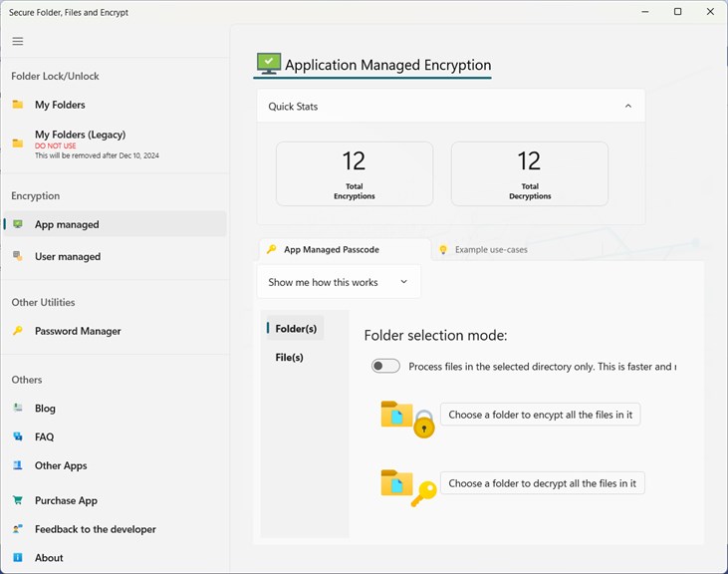Image resolution: width=728 pixels, height=574 pixels.
Task: Open the hamburger navigation menu
Action: click(x=18, y=41)
